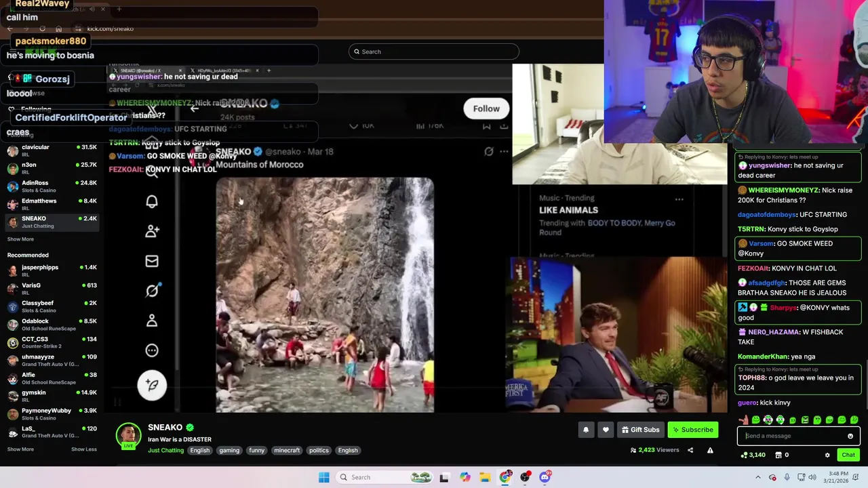The image size is (868, 488).
Task: Click X profile icon in streamed sidebar
Action: [152, 320]
